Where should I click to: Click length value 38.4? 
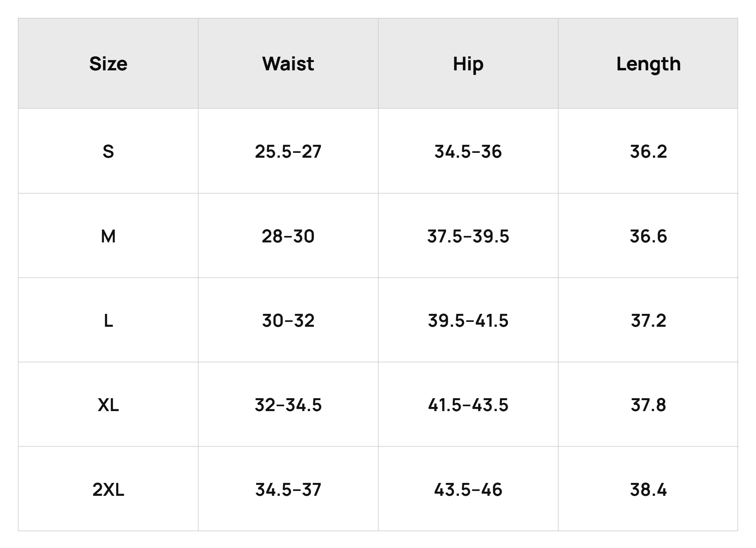(x=648, y=490)
